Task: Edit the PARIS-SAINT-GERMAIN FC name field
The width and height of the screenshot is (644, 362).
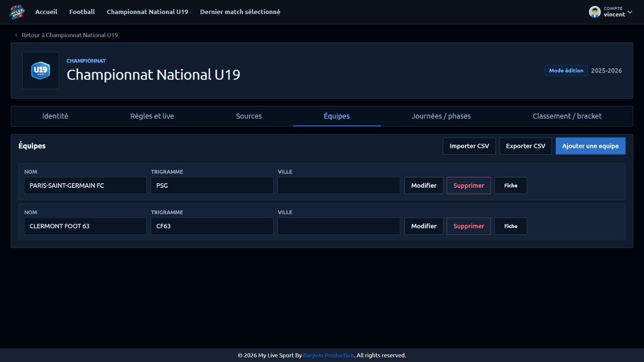Action: pos(85,186)
